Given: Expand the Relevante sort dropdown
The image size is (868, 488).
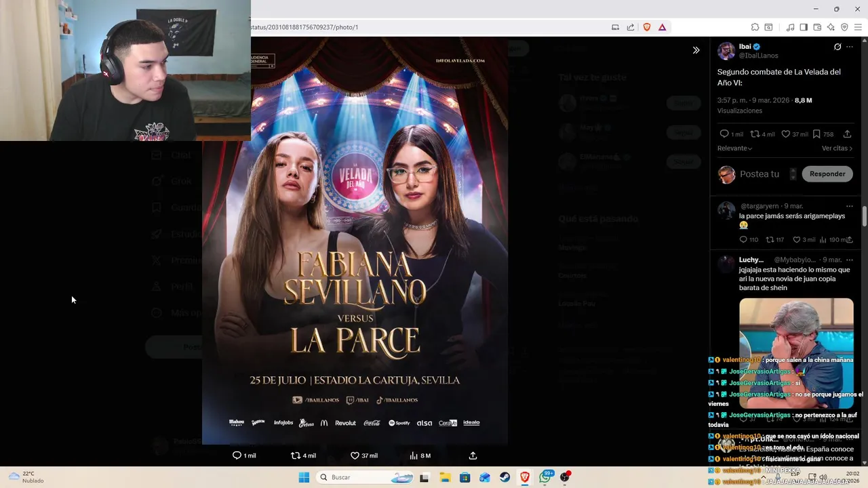Looking at the screenshot, I should tap(734, 148).
